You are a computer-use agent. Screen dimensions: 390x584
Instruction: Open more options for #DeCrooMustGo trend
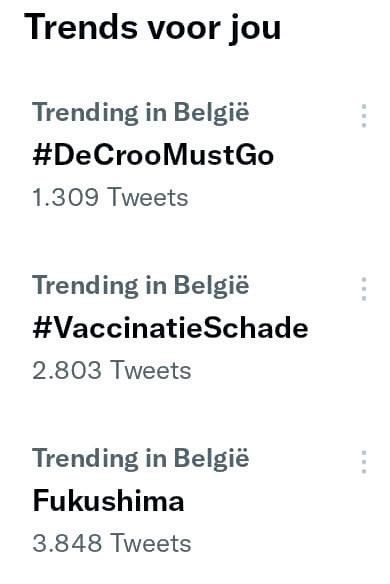pyautogui.click(x=364, y=116)
